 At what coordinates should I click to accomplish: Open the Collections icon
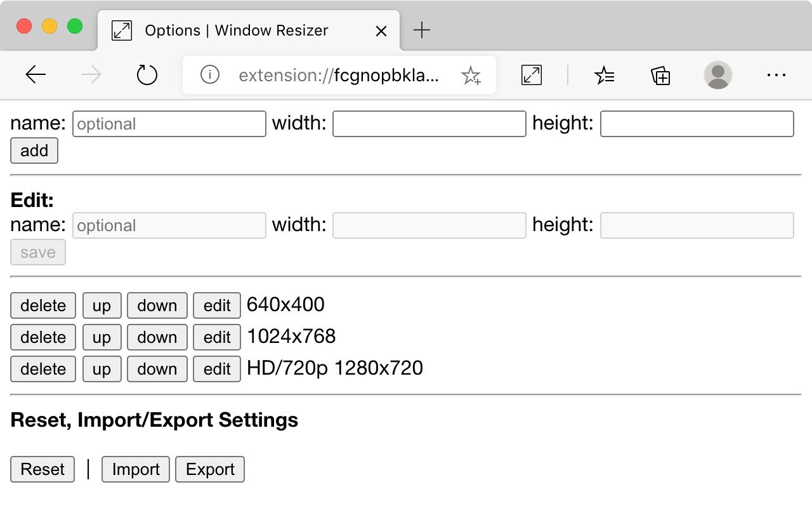660,75
